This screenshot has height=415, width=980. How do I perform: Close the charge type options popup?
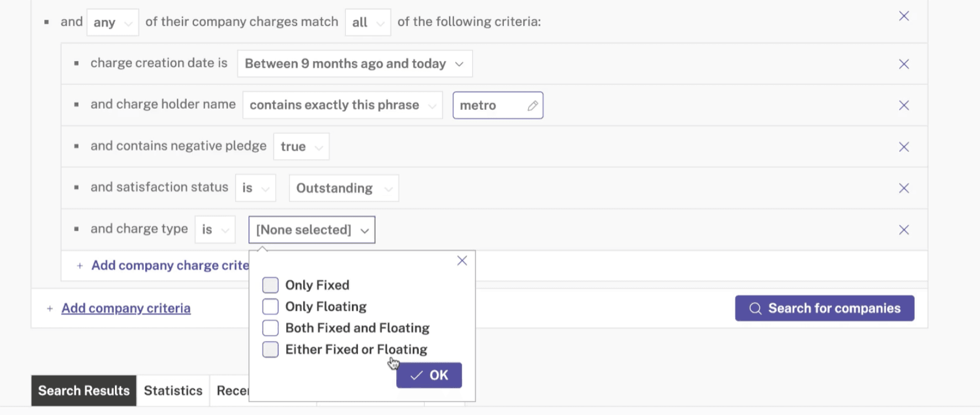[x=462, y=260]
